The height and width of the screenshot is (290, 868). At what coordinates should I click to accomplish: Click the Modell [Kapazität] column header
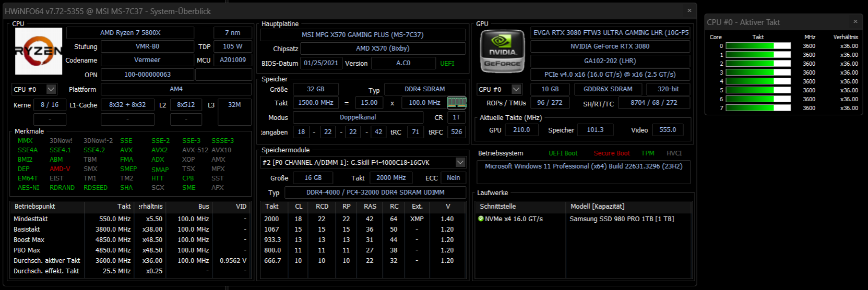(x=629, y=207)
